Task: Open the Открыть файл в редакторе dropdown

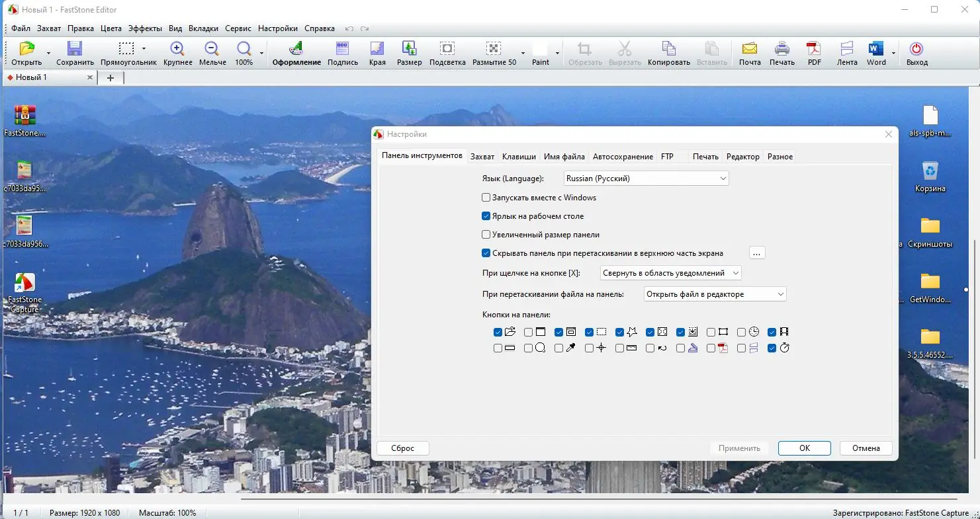Action: pyautogui.click(x=715, y=294)
